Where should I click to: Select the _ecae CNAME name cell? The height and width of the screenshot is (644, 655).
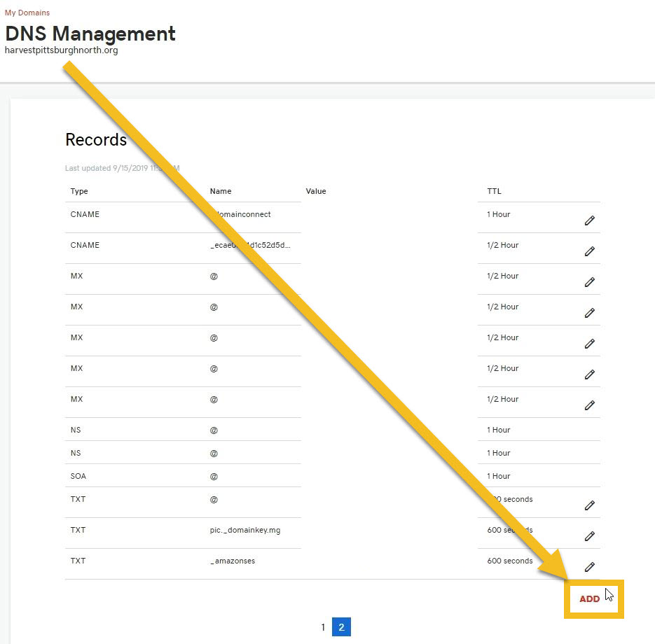pos(250,245)
